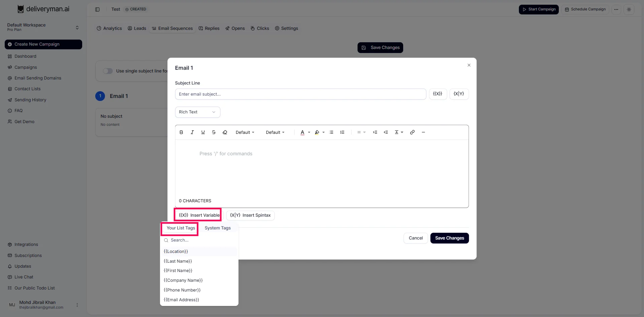The height and width of the screenshot is (317, 644).
Task: Click the Insert Spintax button
Action: (x=250, y=215)
